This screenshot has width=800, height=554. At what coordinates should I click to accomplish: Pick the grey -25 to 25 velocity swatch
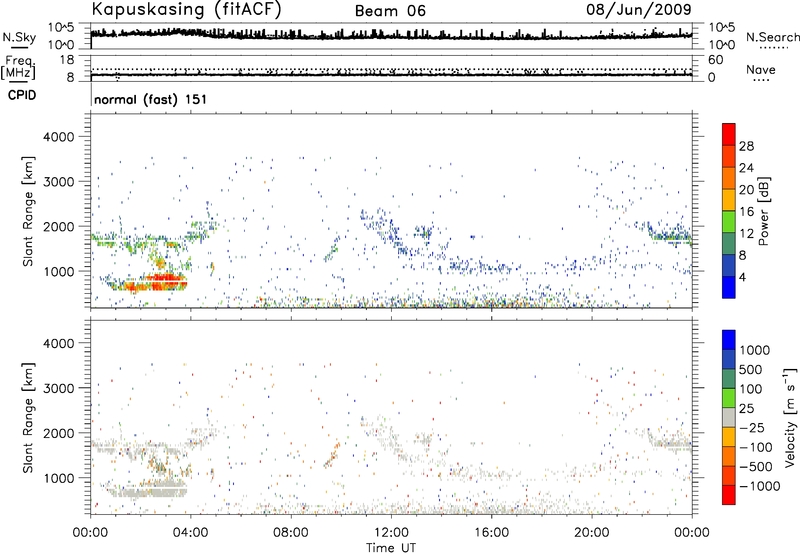click(x=729, y=418)
